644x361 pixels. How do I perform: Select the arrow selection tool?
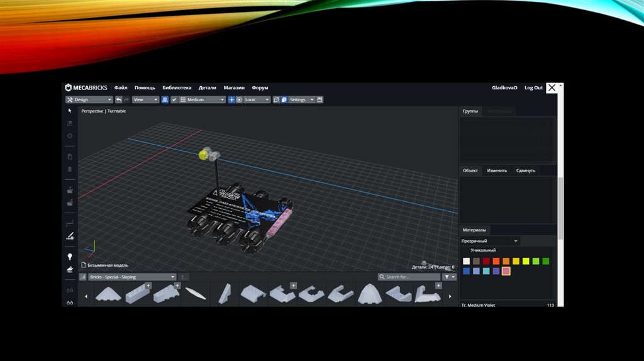70,111
